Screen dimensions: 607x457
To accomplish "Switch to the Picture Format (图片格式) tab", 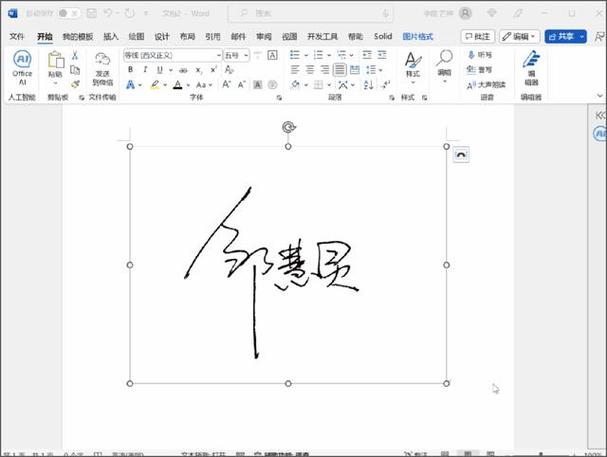I will 418,36.
